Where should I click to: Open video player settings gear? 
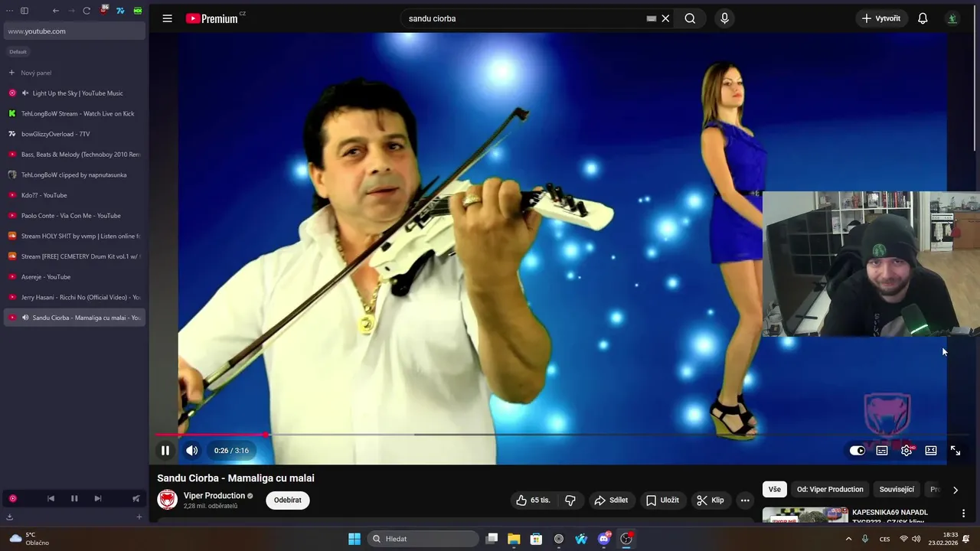906,451
